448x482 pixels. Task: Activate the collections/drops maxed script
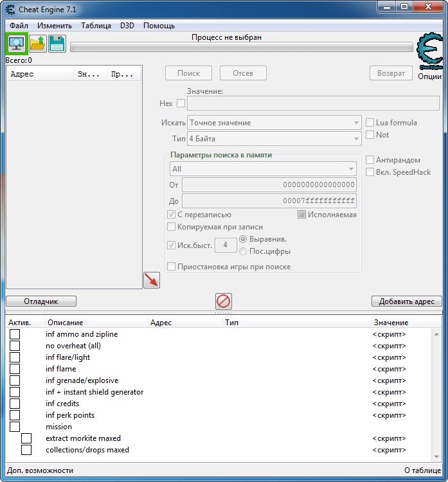[x=26, y=450]
